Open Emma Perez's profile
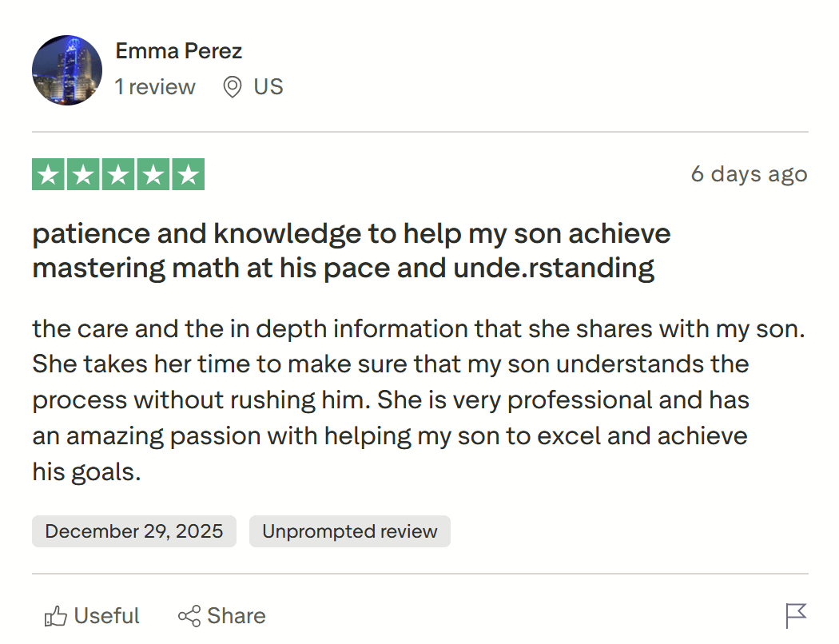The image size is (839, 644). [x=178, y=50]
